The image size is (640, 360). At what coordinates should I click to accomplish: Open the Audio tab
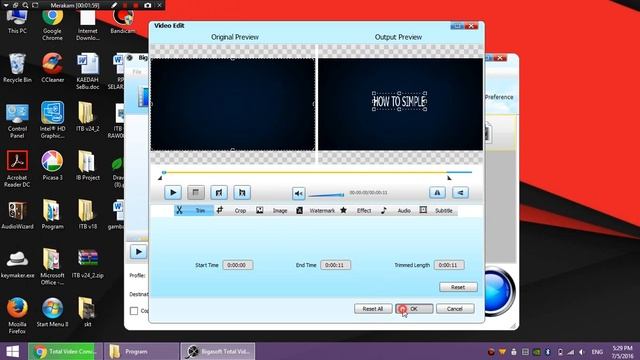coord(396,211)
